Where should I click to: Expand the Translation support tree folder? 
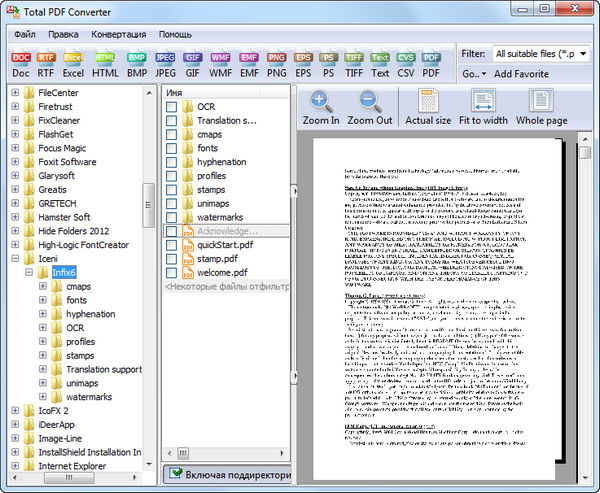coord(43,369)
